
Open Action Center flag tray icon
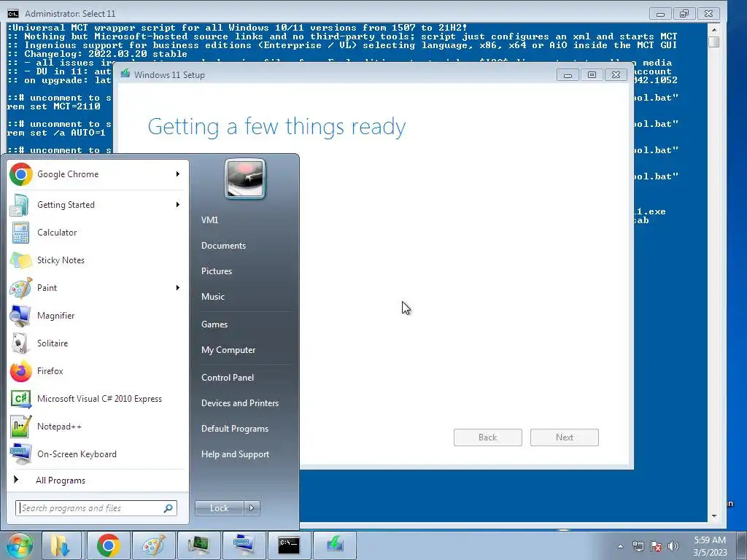(656, 546)
